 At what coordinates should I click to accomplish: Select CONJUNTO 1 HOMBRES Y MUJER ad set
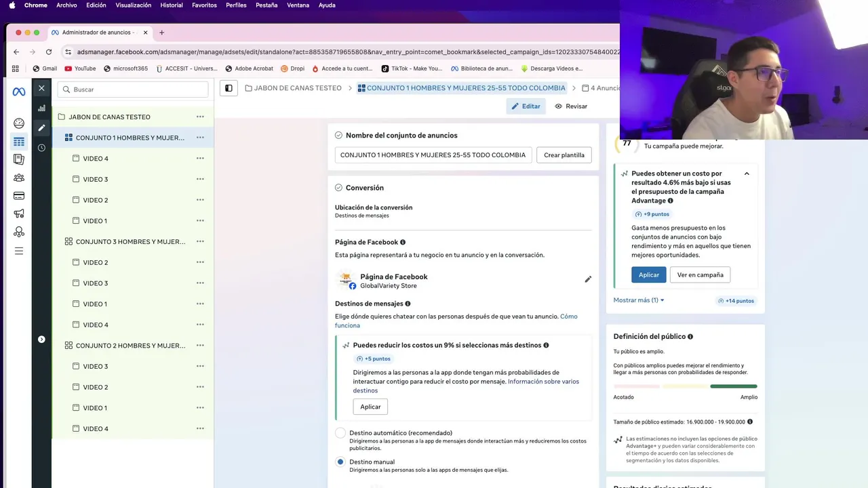[x=130, y=138]
